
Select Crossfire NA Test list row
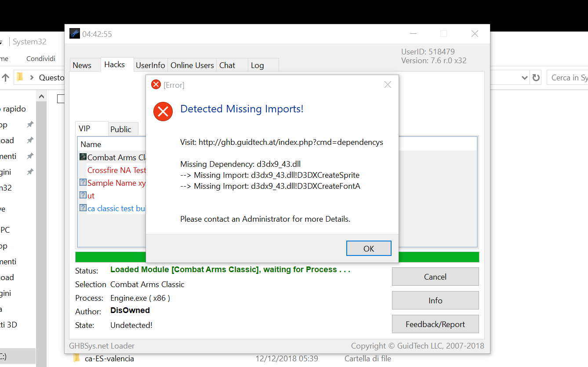tap(116, 170)
